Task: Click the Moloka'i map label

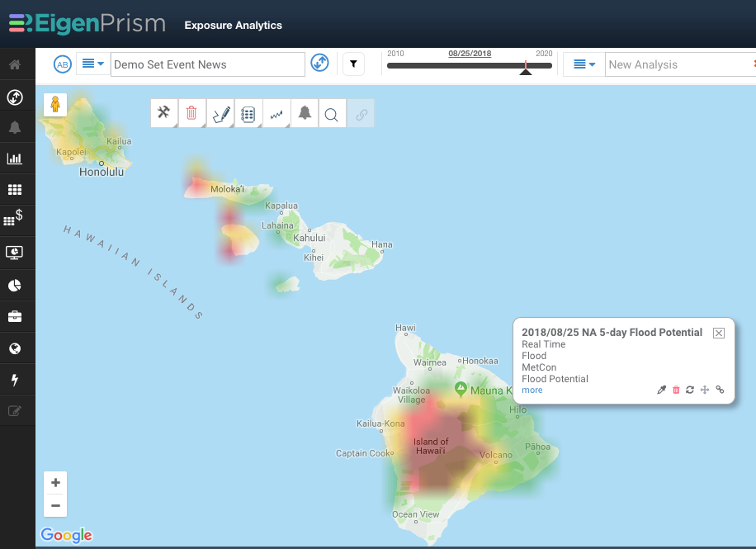Action: coord(227,189)
